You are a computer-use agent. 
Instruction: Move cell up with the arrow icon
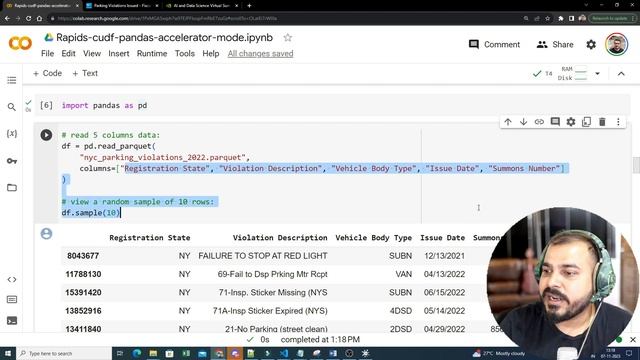508,122
